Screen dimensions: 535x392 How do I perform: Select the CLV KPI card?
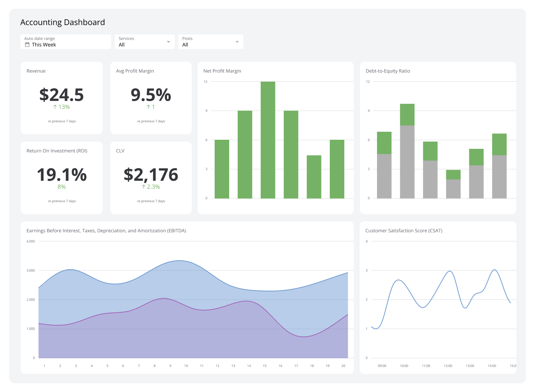151,177
